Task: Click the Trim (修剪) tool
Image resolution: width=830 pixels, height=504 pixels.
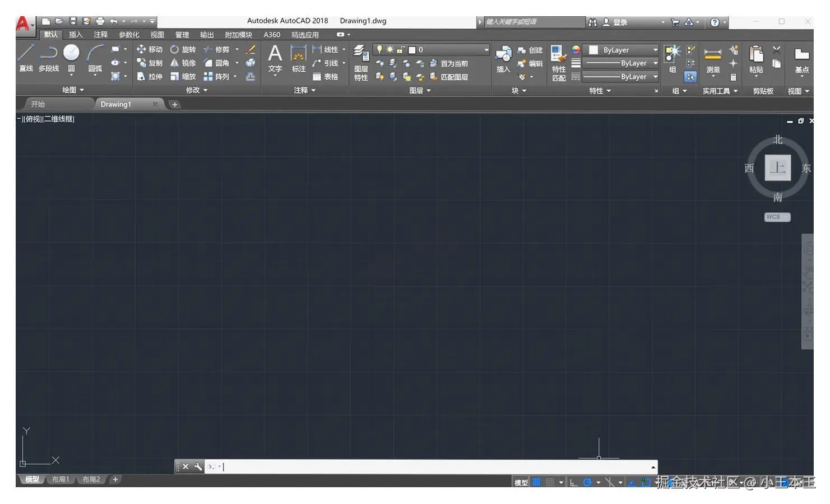Action: (216, 49)
